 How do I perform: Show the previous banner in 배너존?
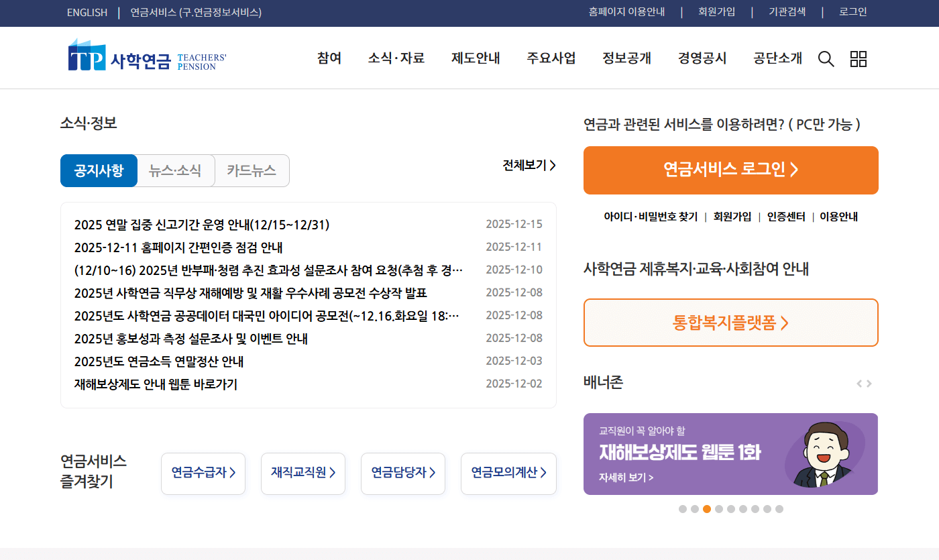(x=859, y=383)
